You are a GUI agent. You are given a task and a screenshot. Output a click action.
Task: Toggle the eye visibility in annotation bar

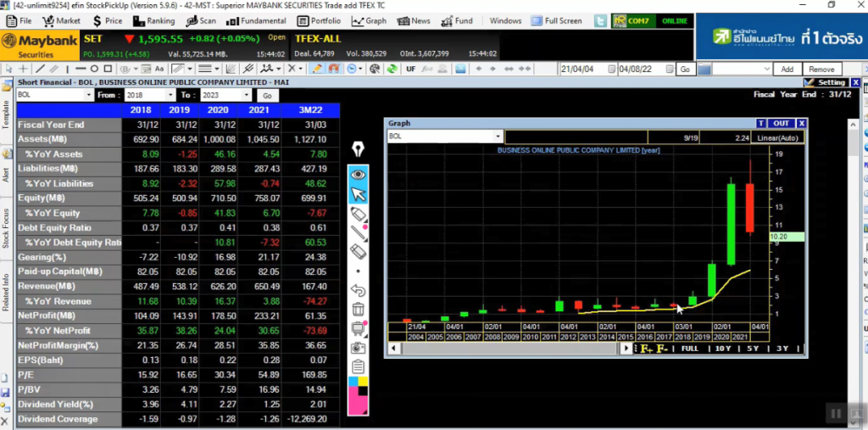pyautogui.click(x=359, y=175)
